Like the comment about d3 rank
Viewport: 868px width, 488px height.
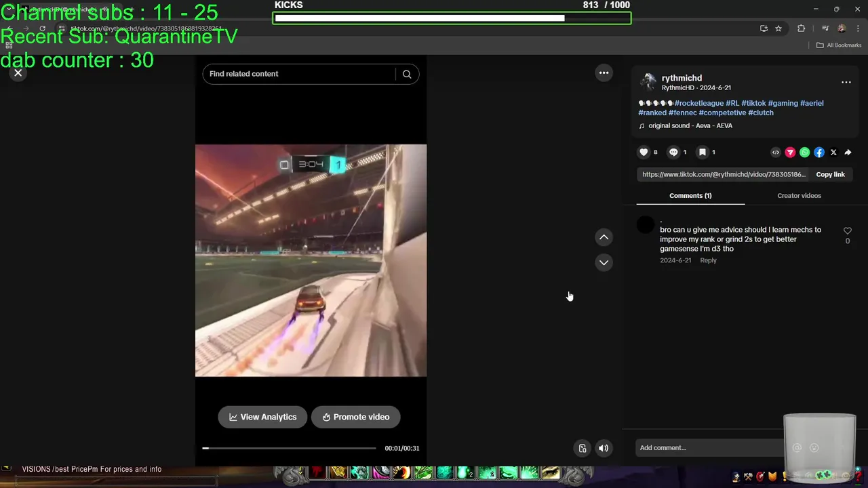coord(847,231)
